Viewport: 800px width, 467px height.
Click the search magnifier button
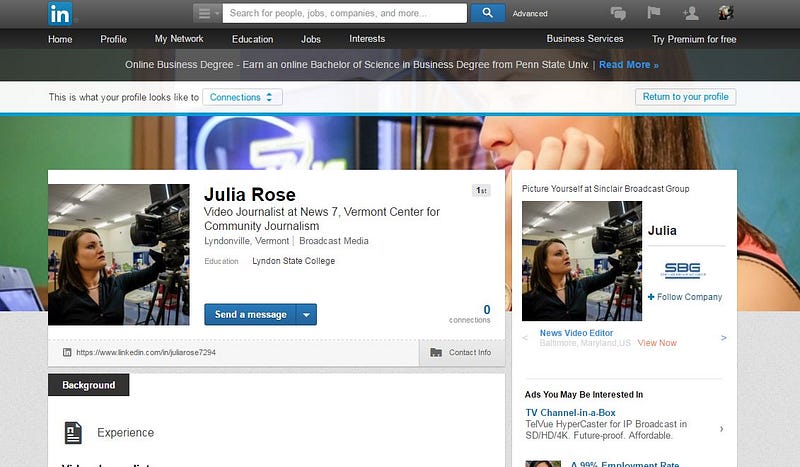[487, 13]
